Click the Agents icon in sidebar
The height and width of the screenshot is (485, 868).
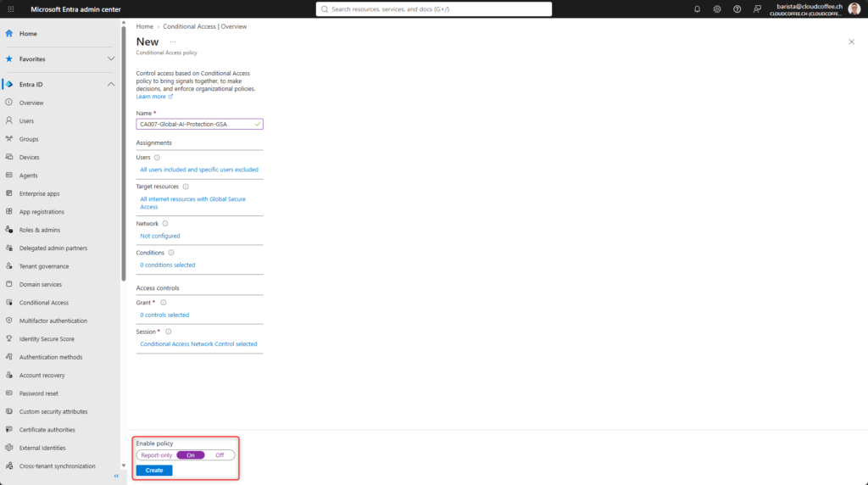8,175
